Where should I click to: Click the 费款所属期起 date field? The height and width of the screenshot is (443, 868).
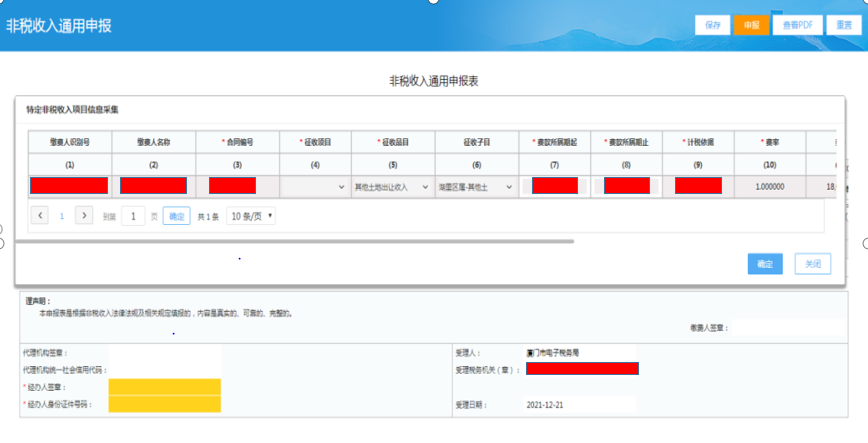tap(555, 186)
